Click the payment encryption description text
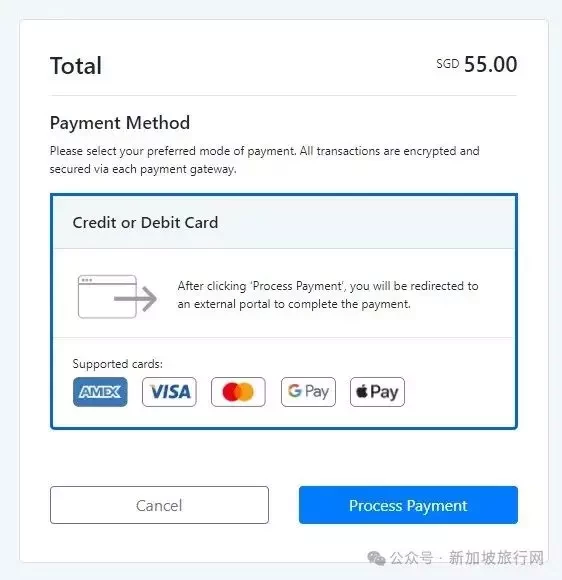This screenshot has height=580, width=562. tap(265, 160)
